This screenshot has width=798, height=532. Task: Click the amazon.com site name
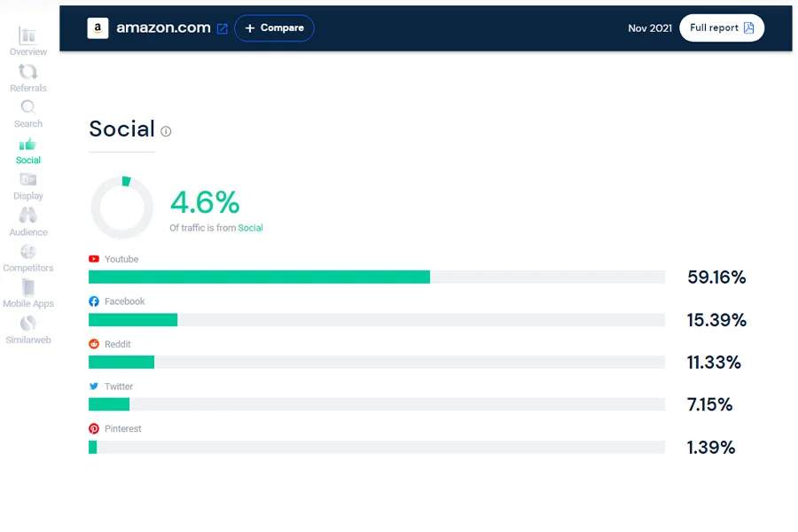(x=163, y=27)
